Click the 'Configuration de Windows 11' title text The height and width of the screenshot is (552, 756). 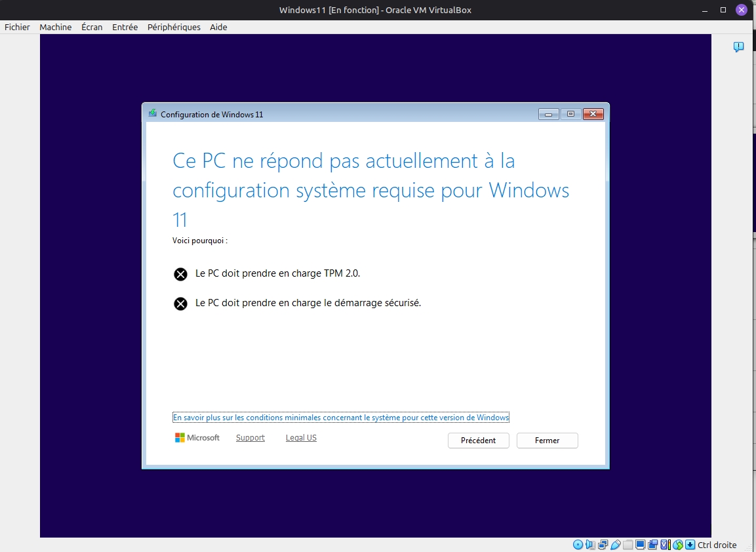tap(212, 114)
